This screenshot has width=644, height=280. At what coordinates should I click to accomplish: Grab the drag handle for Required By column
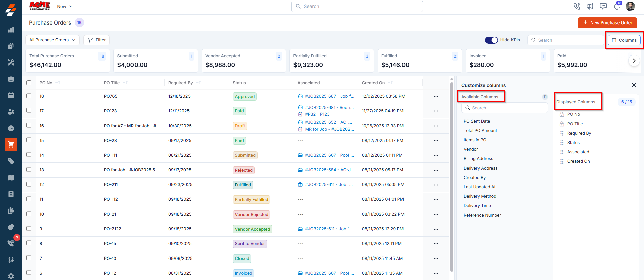tap(562, 133)
